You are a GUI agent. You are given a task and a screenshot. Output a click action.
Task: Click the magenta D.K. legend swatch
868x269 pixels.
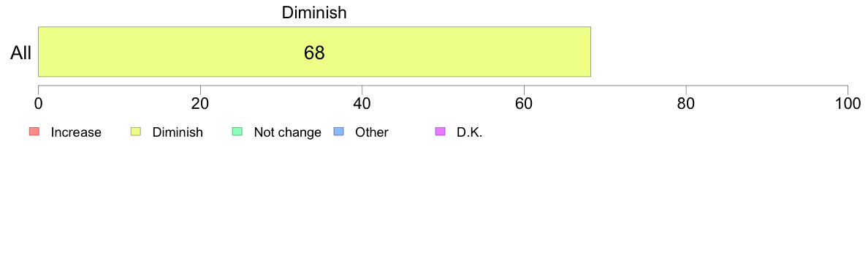[x=441, y=132]
